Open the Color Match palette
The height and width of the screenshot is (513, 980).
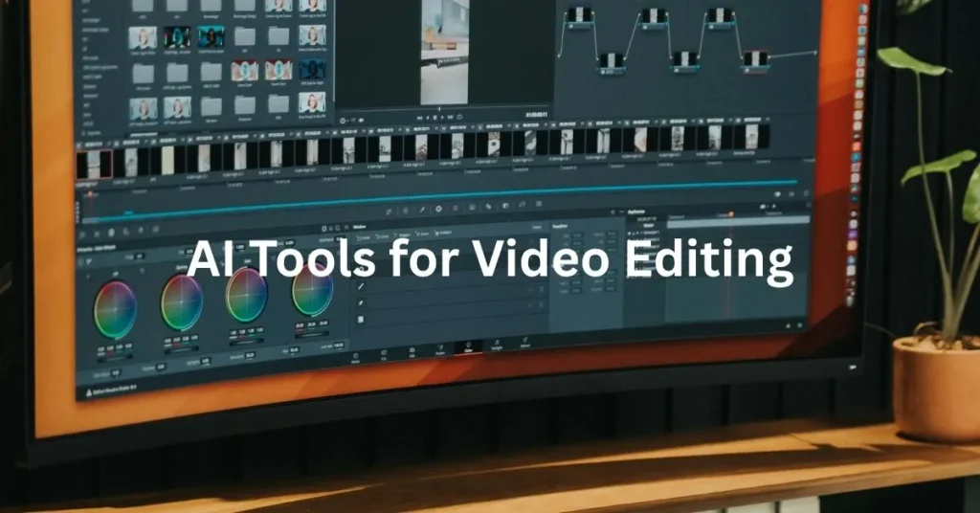97,234
